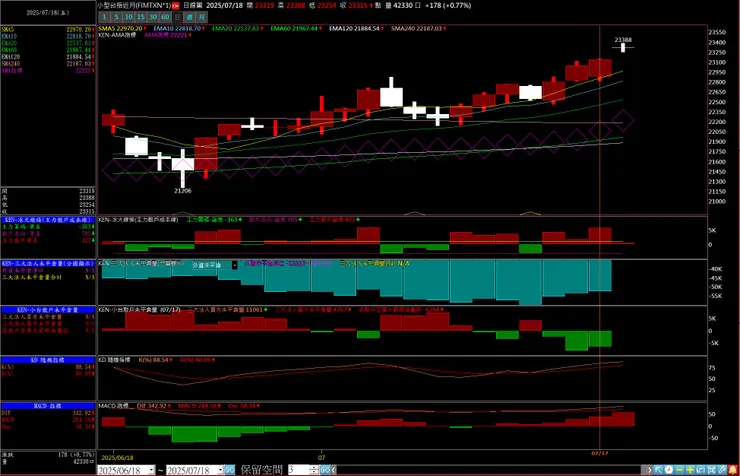This screenshot has height=476, width=740.
Task: Click the 保留空間 value field showing 3
Action: 299,470
